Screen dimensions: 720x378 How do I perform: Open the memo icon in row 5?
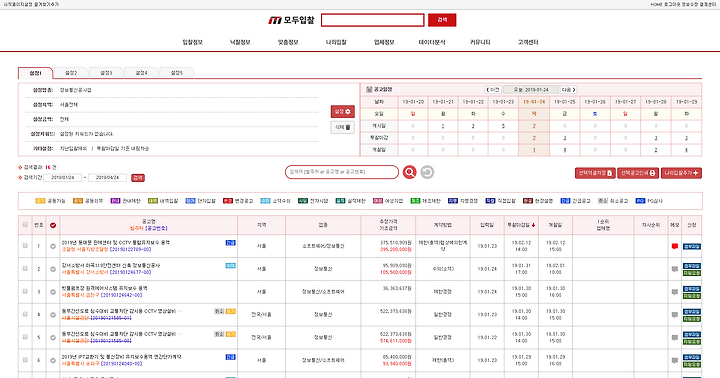[x=675, y=338]
